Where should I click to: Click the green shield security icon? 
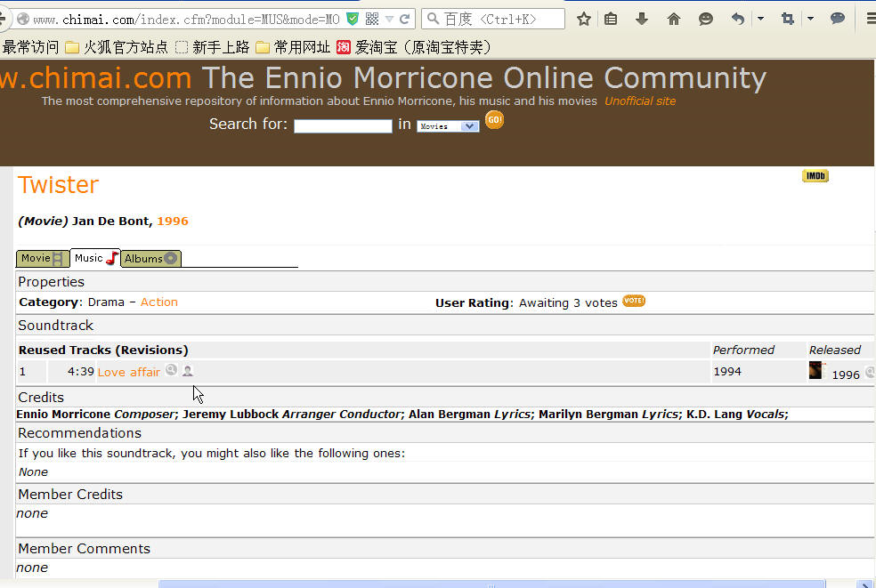coord(353,20)
